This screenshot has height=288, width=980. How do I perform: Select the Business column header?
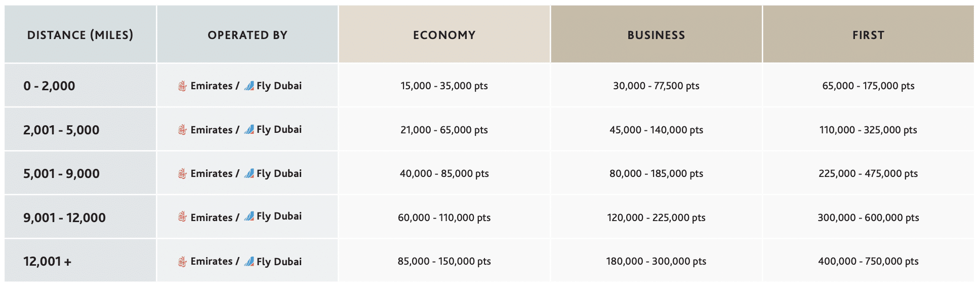[x=656, y=35]
